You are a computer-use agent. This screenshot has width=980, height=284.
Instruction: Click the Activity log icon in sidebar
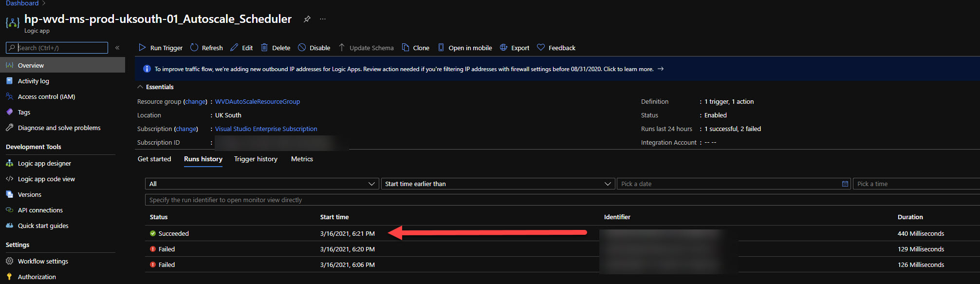coord(9,81)
